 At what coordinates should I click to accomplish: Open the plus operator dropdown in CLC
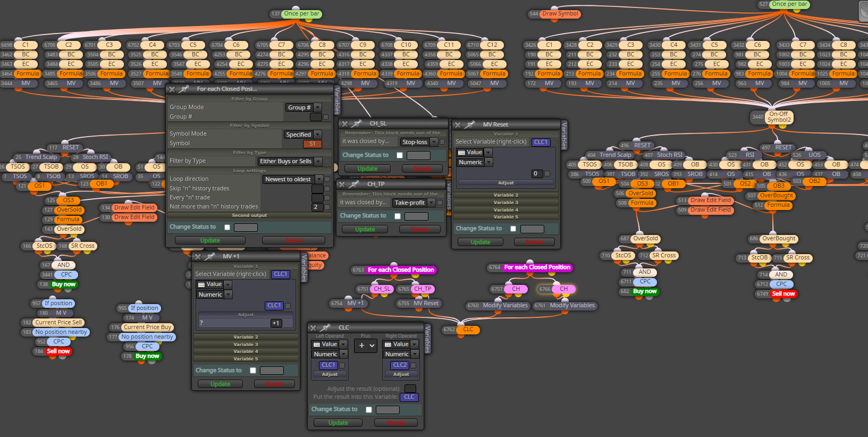point(366,346)
